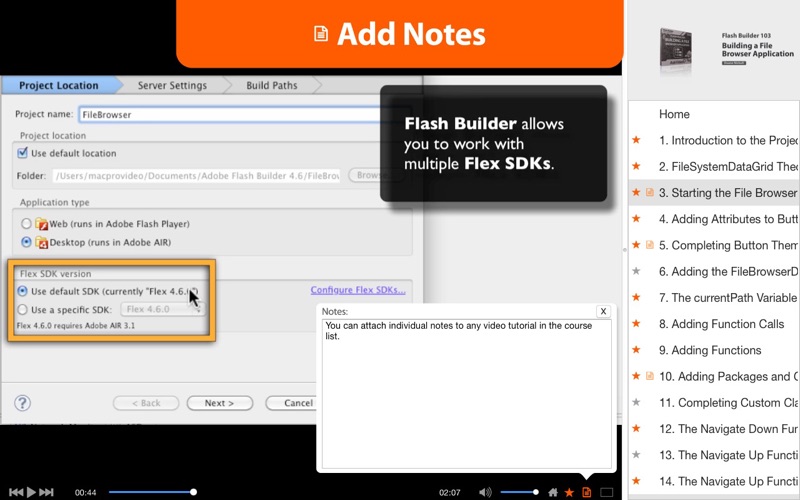The image size is (800, 500).
Task: Open the Configure Flex SDKs link
Action: (358, 290)
